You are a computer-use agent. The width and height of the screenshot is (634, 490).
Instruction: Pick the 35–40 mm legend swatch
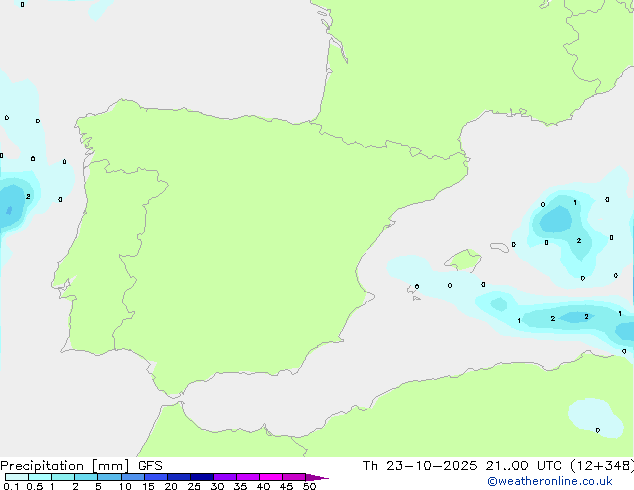tap(248, 477)
